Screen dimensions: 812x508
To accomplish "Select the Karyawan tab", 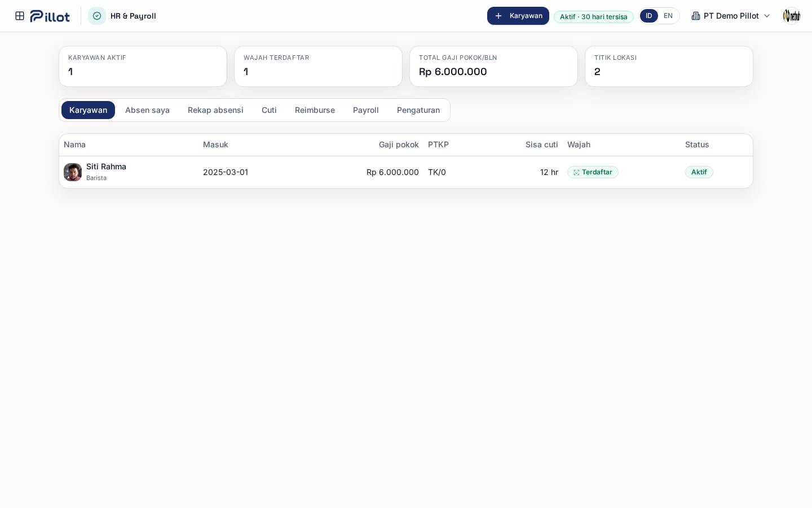I will (x=88, y=110).
